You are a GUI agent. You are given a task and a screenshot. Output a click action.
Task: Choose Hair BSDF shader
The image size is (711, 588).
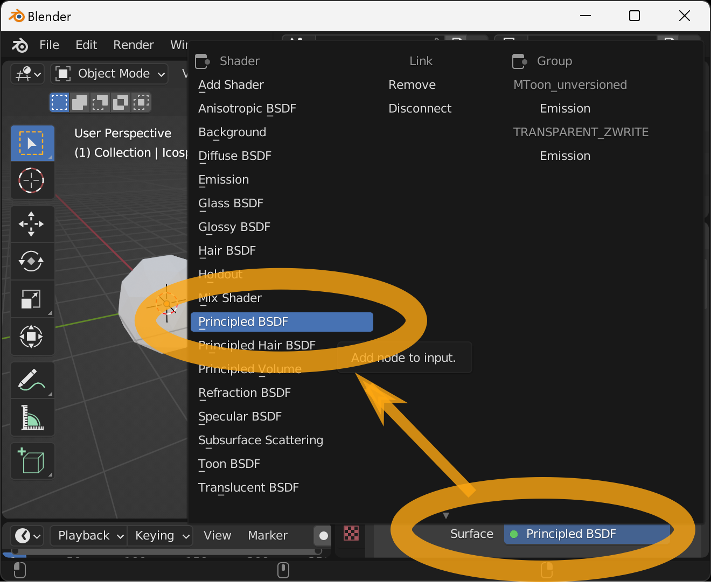(227, 251)
